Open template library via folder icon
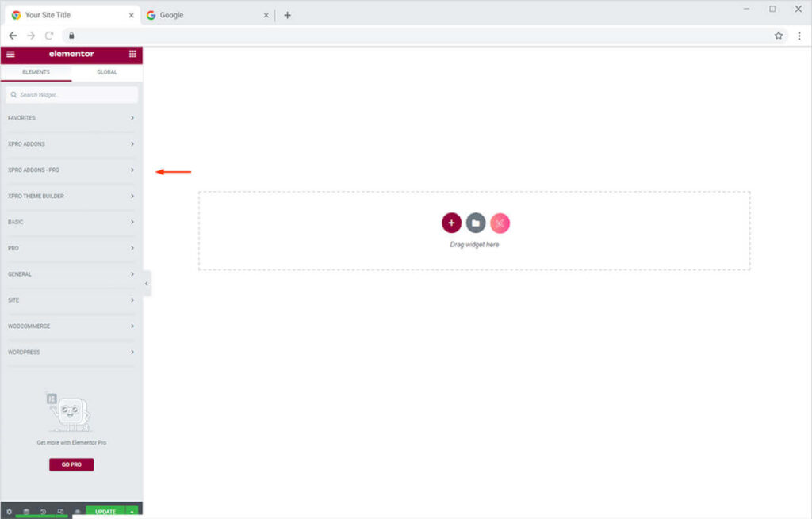Image resolution: width=812 pixels, height=519 pixels. 476,223
